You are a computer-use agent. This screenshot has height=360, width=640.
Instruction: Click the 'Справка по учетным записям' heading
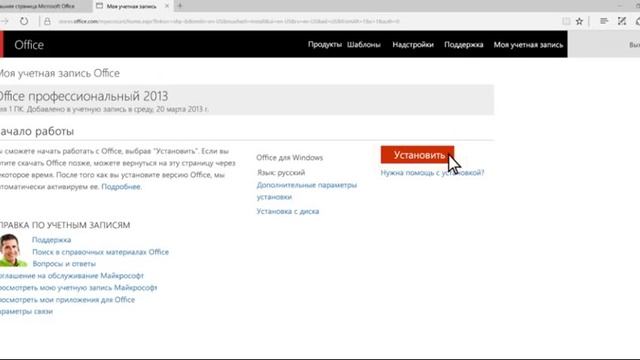pos(65,225)
